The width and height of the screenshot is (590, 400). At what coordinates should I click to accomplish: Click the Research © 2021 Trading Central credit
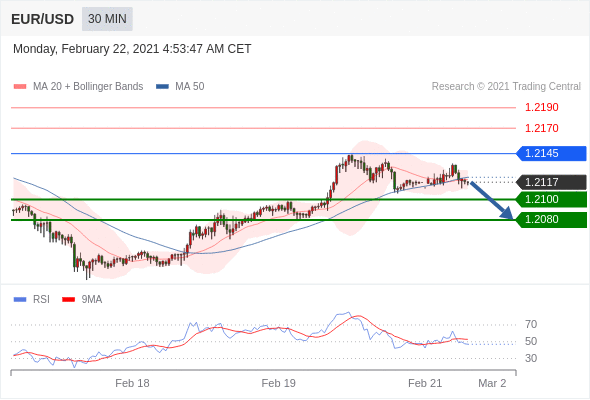click(506, 87)
